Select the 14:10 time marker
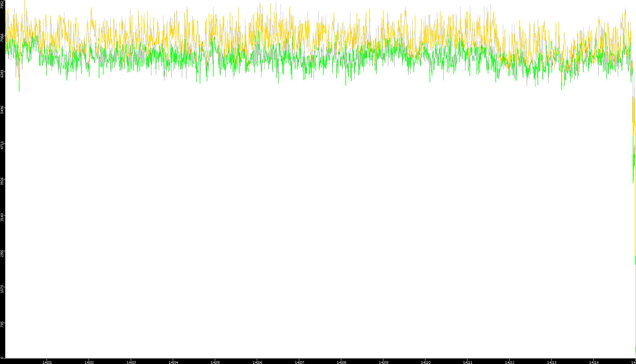This screenshot has height=364, width=636. 425,362
